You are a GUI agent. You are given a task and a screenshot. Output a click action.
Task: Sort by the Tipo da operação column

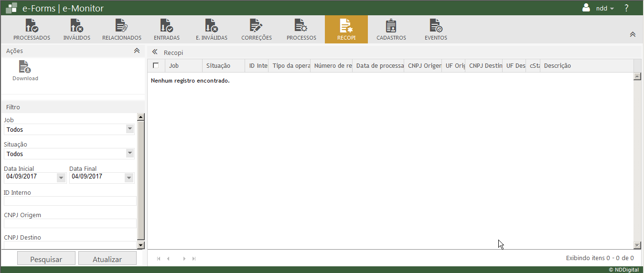290,66
